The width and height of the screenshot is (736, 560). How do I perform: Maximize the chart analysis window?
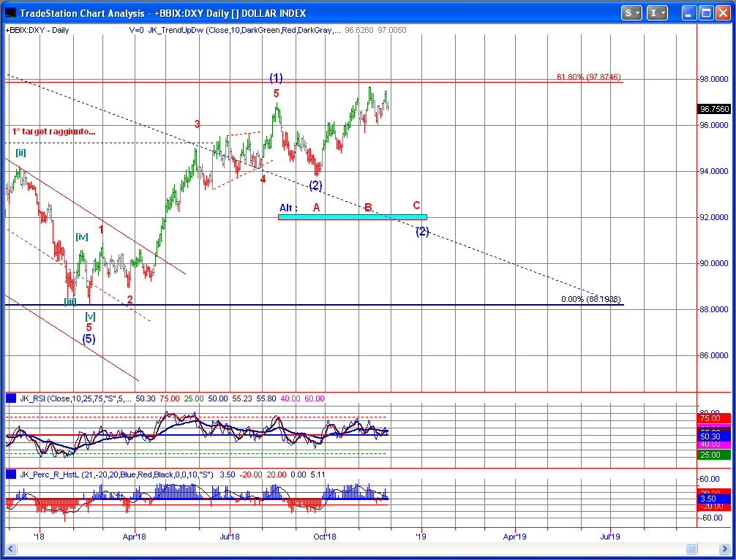tap(705, 12)
